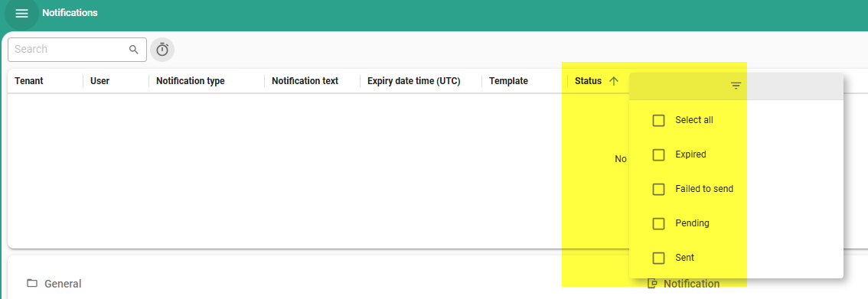Sort by the Tenant column header

click(x=29, y=81)
